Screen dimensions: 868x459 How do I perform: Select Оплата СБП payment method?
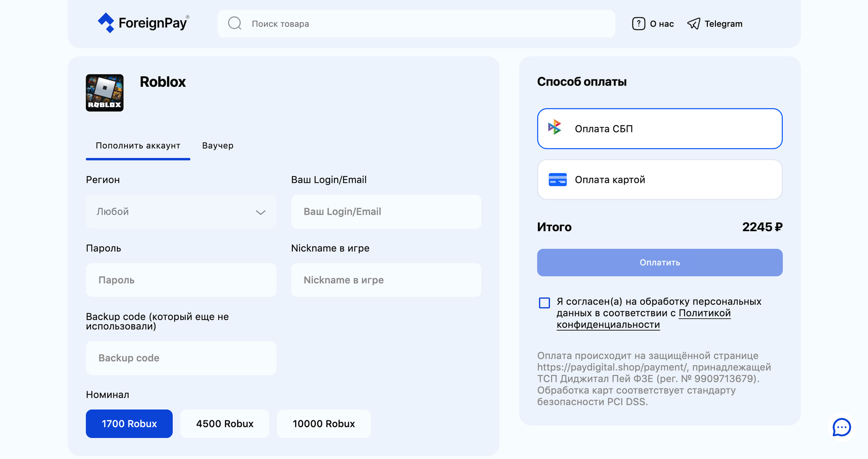[x=659, y=129]
